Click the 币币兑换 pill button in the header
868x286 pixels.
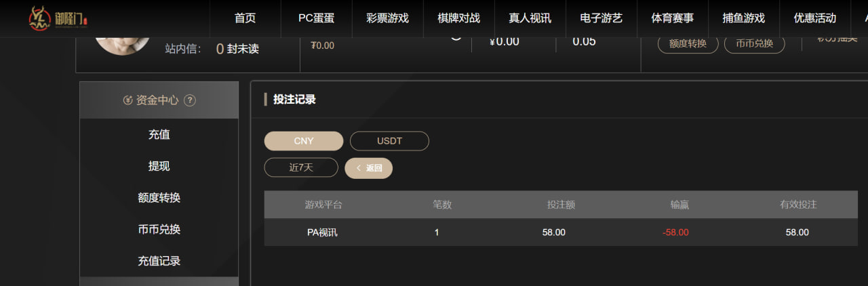tap(754, 44)
